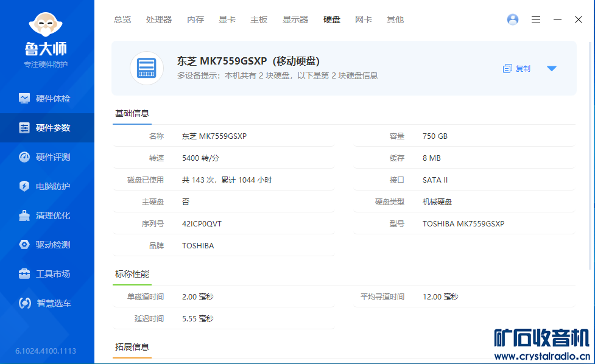
Task: Click the hard disk device icon
Action: click(x=147, y=68)
